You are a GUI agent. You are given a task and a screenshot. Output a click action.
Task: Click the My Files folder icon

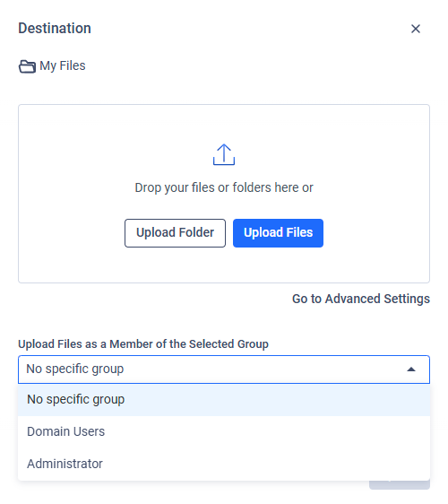pyautogui.click(x=27, y=66)
